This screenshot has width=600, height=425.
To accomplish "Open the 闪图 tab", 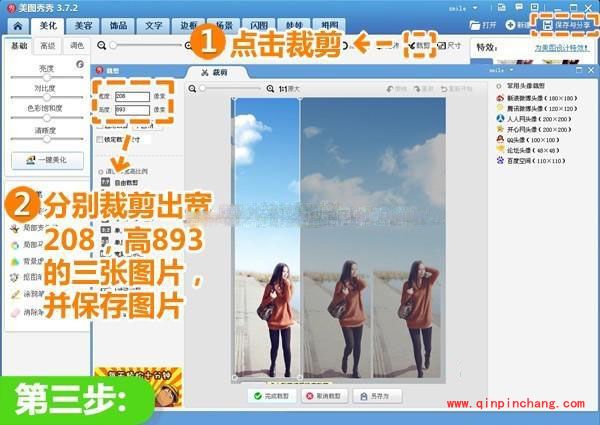I will pyautogui.click(x=259, y=26).
